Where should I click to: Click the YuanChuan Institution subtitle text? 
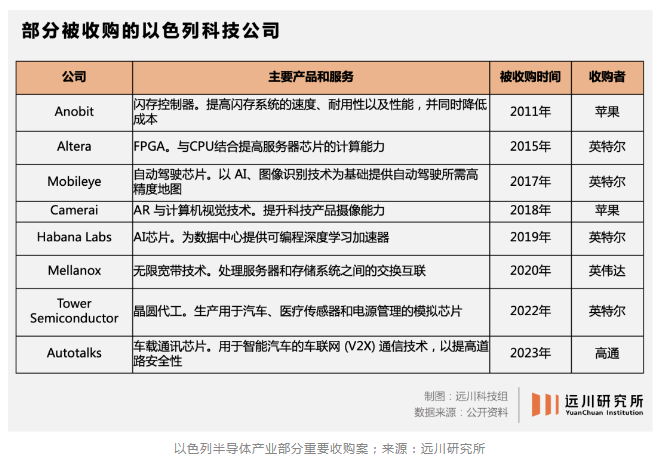pyautogui.click(x=604, y=412)
